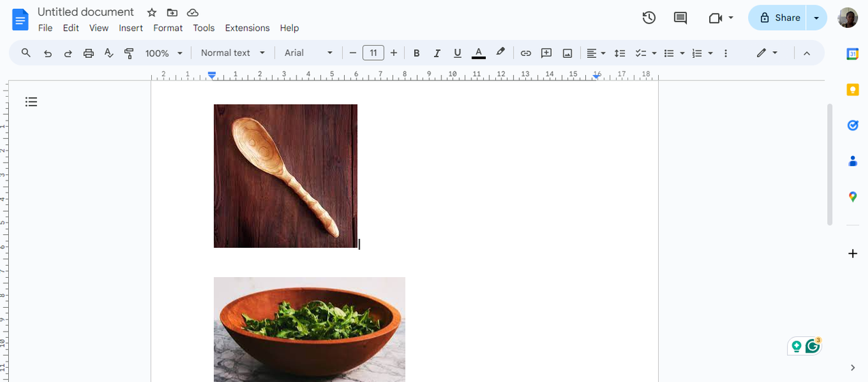The height and width of the screenshot is (382, 868).
Task: Open the Insert menu
Action: click(131, 28)
